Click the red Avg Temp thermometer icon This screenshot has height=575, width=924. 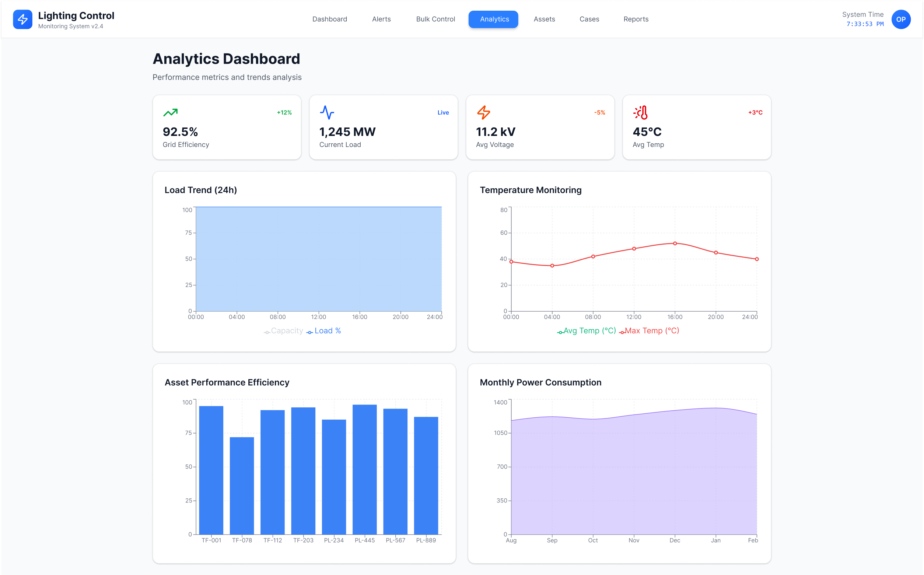640,112
